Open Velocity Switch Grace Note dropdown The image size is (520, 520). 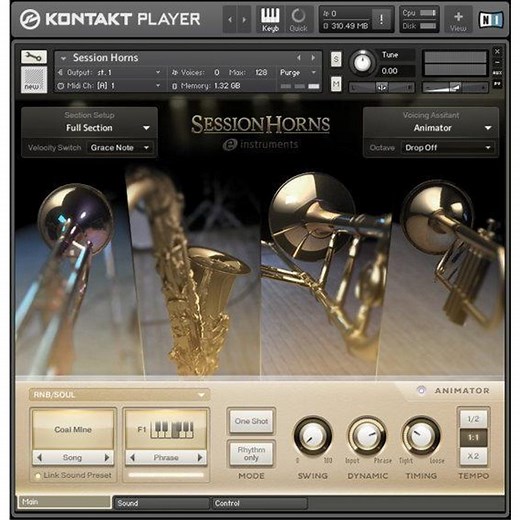[120, 148]
